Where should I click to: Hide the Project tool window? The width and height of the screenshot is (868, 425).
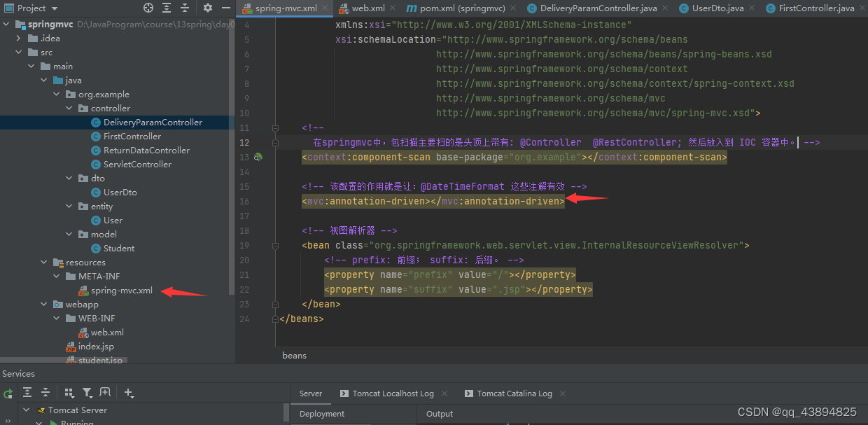click(x=226, y=8)
